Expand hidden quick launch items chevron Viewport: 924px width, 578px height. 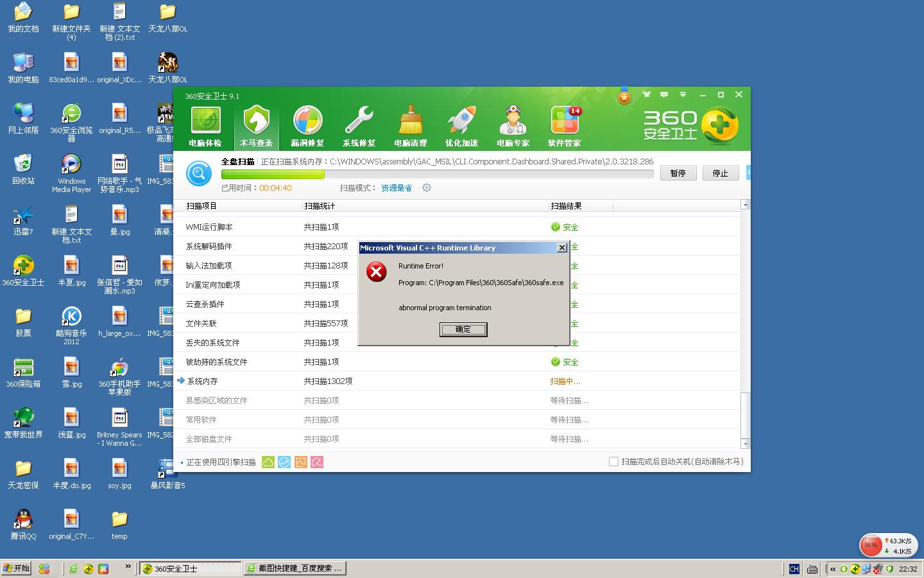[128, 566]
